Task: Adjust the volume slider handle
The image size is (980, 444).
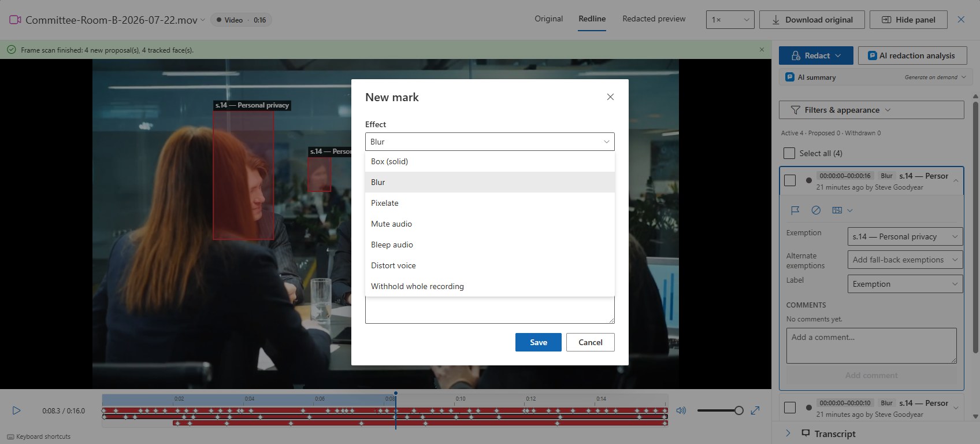Action: point(738,410)
